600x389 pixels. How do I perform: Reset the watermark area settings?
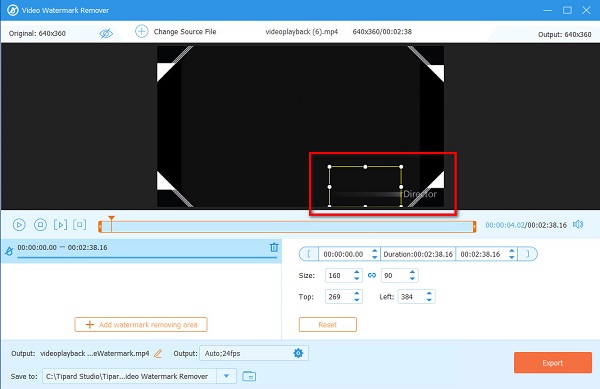tap(328, 324)
